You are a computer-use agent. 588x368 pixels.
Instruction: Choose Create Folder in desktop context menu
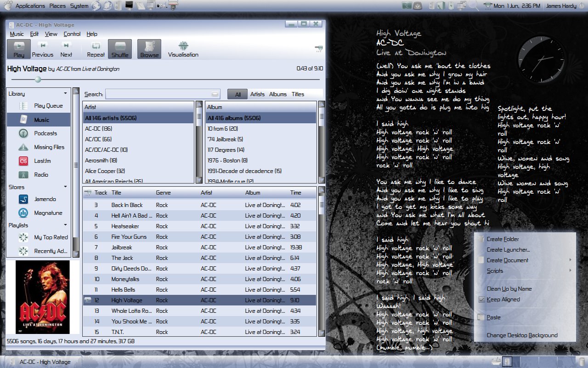pyautogui.click(x=525, y=239)
